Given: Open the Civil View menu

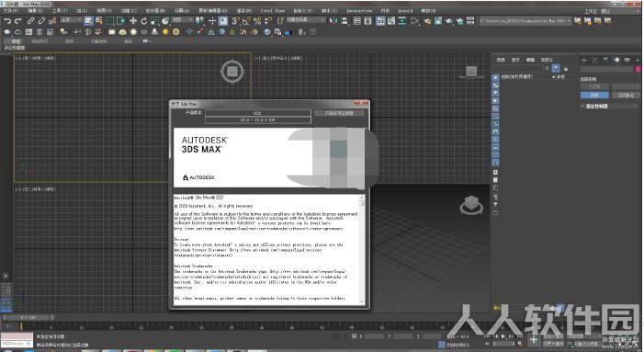Looking at the screenshot, I should pyautogui.click(x=273, y=11).
